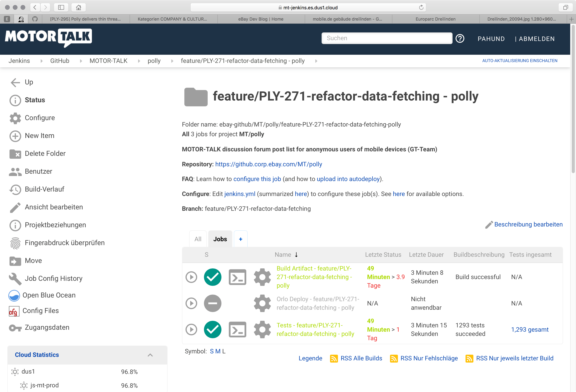Open the upload into autodeploy link

pyautogui.click(x=348, y=179)
